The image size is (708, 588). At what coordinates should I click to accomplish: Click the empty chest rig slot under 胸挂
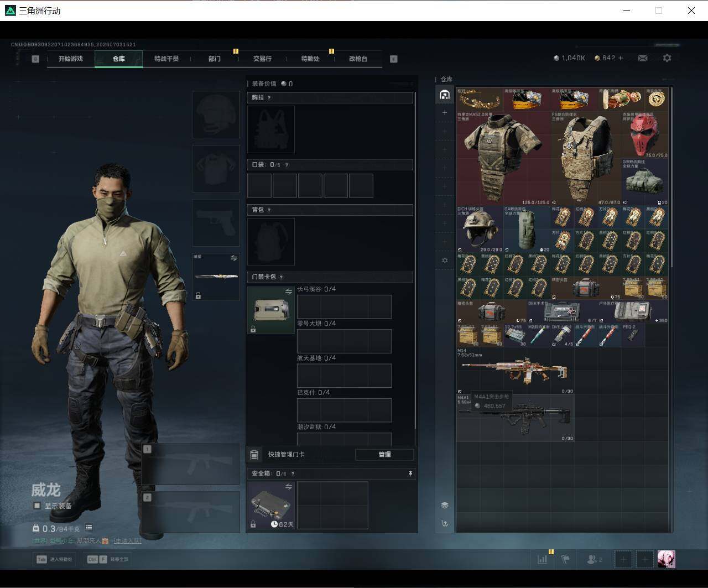(271, 129)
